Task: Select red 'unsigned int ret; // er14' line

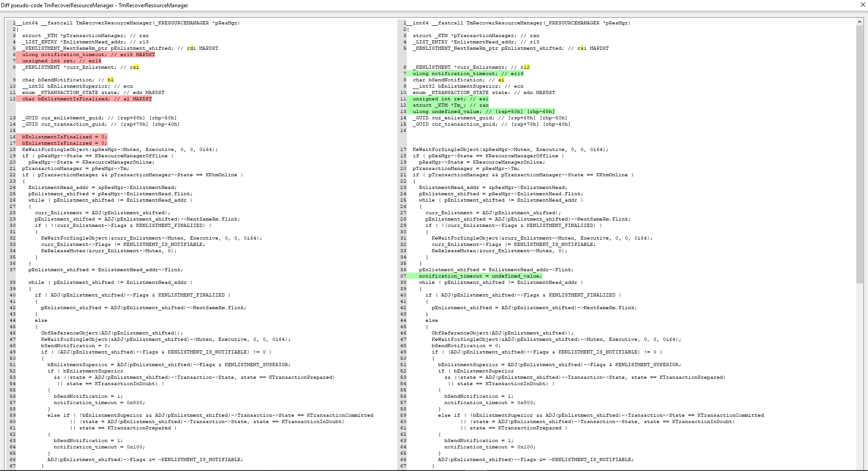Action: click(x=61, y=61)
